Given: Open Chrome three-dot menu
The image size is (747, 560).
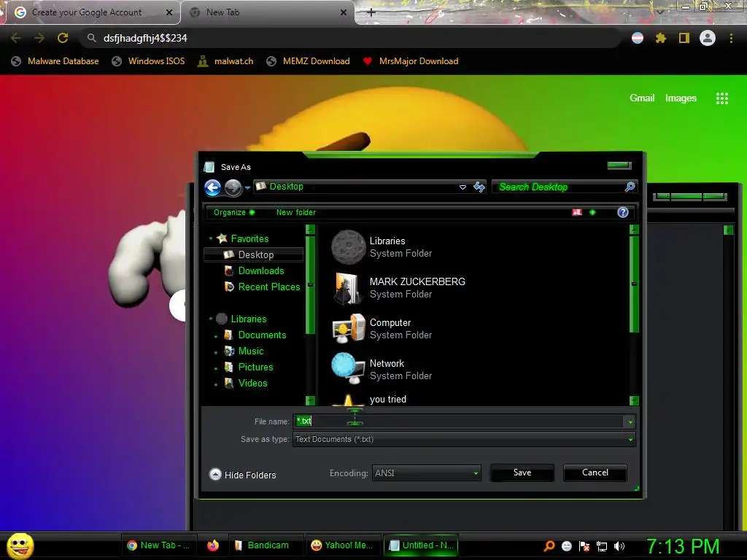Looking at the screenshot, I should click(731, 38).
